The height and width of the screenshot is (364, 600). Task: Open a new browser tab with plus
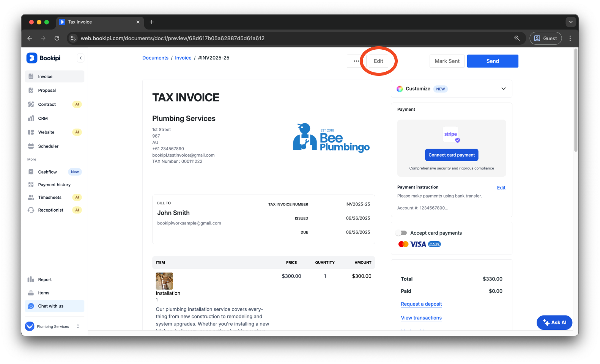tap(152, 22)
